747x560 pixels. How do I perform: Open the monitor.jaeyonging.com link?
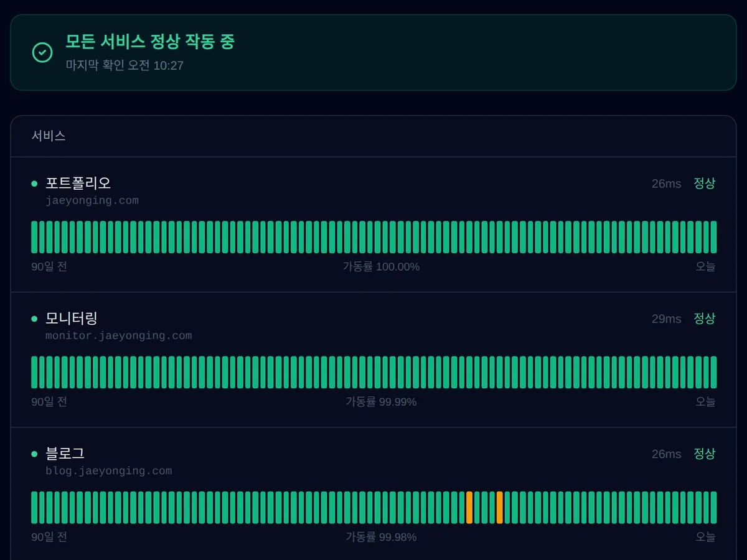pos(118,335)
